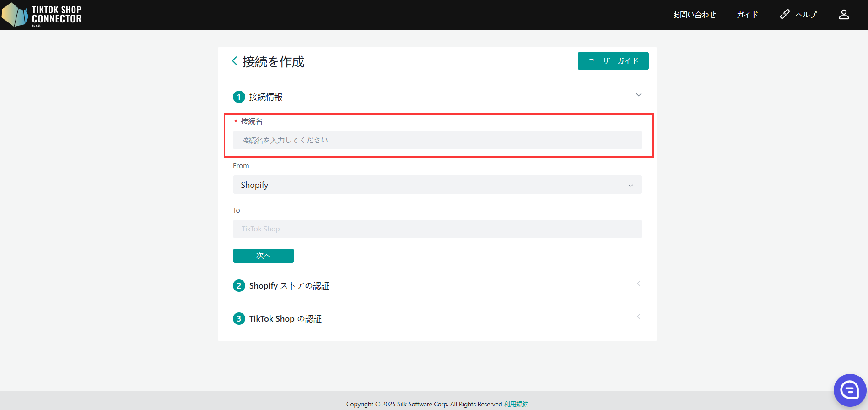Click the To label
This screenshot has width=868, height=410.
click(x=237, y=210)
